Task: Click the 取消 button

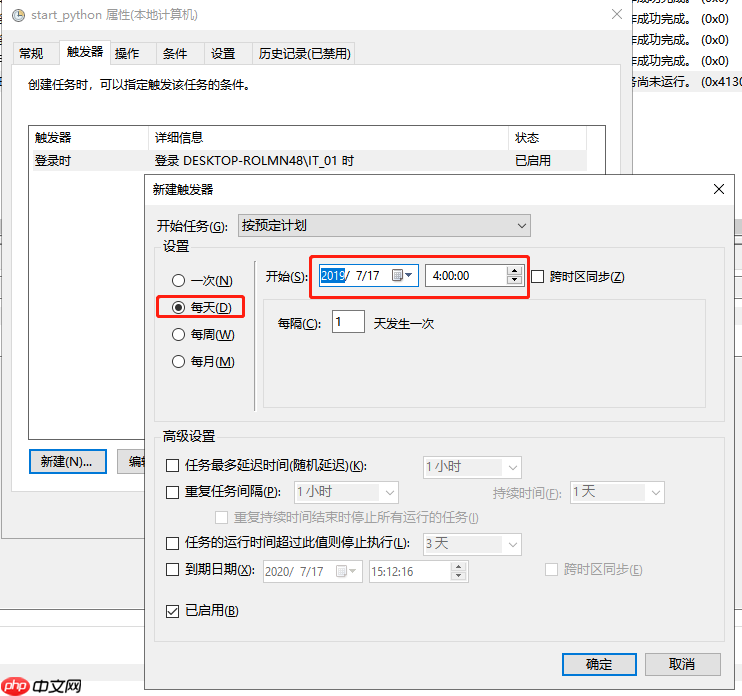Action: [x=682, y=664]
